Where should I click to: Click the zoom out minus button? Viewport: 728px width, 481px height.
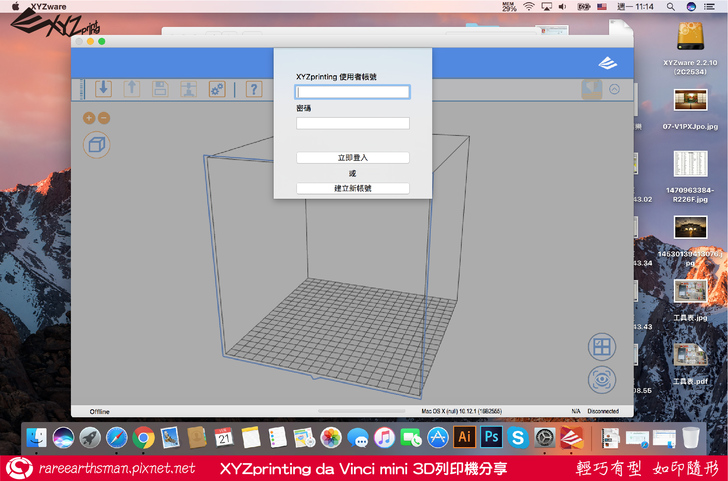(104, 118)
